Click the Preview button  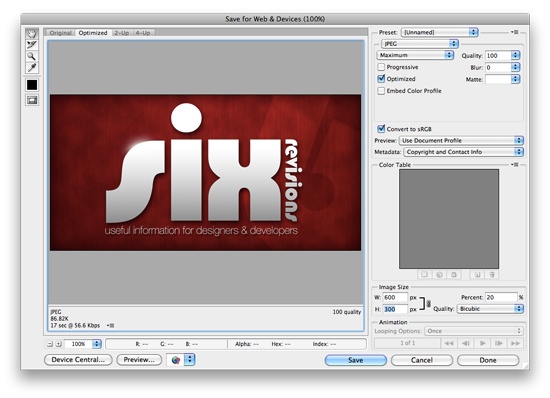click(139, 360)
